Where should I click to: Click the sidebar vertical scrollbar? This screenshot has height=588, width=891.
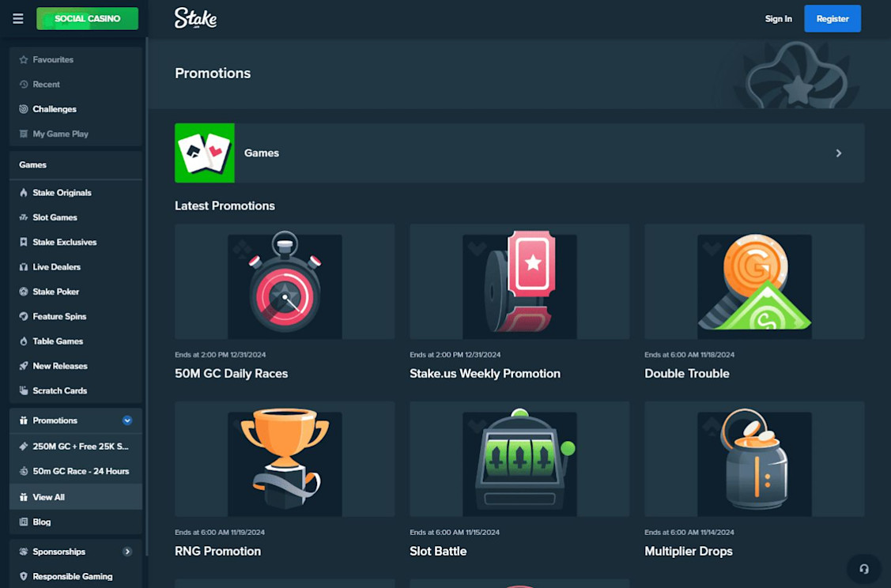click(x=146, y=296)
